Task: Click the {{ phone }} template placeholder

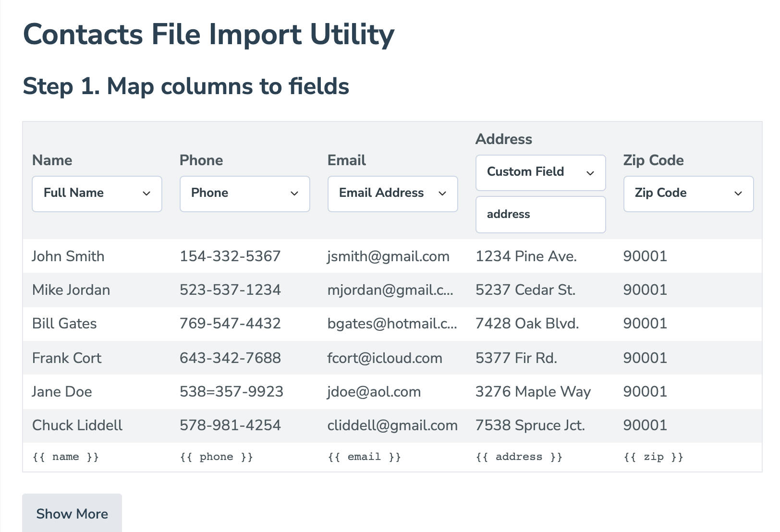Action: (217, 457)
